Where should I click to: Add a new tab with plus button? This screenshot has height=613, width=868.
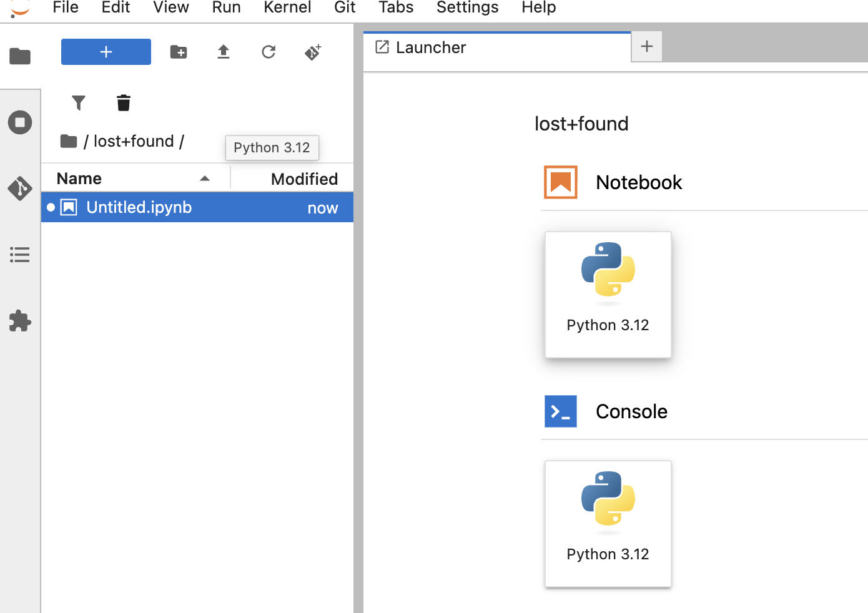647,47
